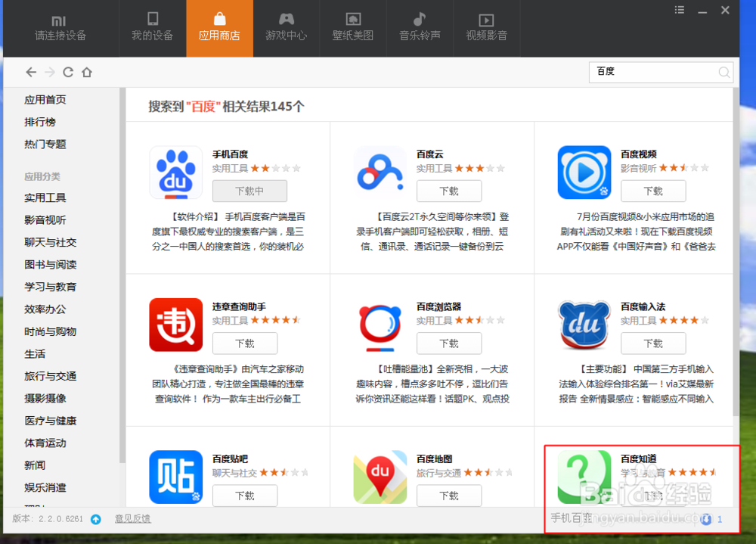Image resolution: width=756 pixels, height=544 pixels.
Task: Open 百度地图 app icon
Action: pyautogui.click(x=380, y=477)
